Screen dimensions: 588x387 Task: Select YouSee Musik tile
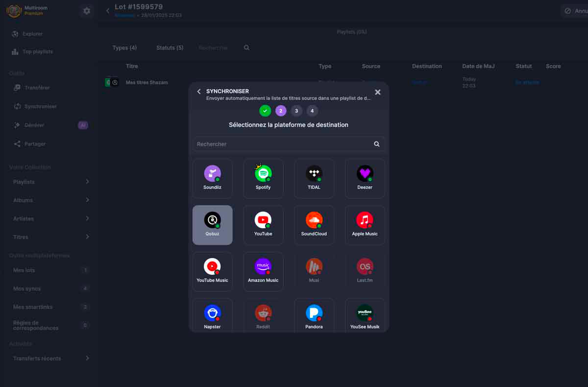365,315
